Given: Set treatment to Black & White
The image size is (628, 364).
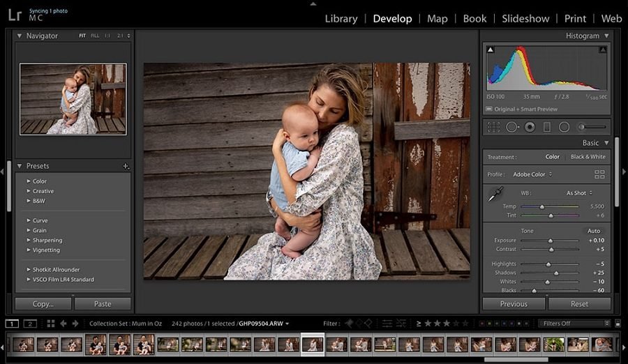Looking at the screenshot, I should point(588,157).
